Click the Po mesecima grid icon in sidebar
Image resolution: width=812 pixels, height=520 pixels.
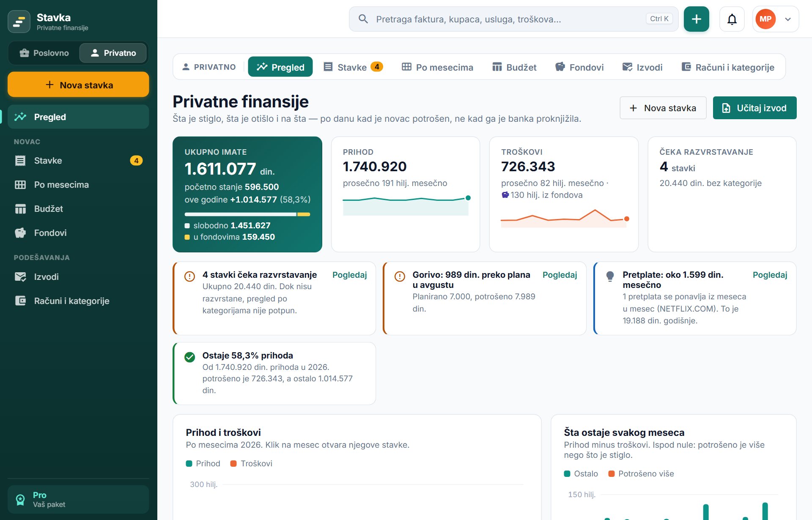tap(20, 185)
